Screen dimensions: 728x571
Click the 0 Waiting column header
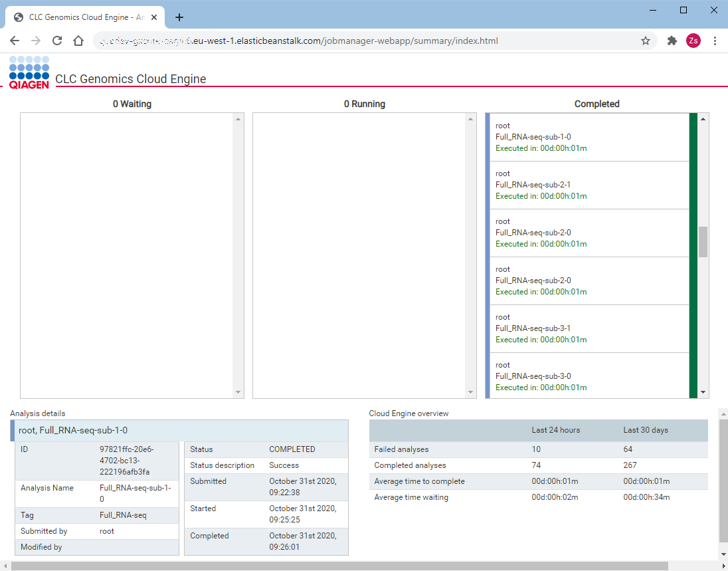tap(132, 104)
